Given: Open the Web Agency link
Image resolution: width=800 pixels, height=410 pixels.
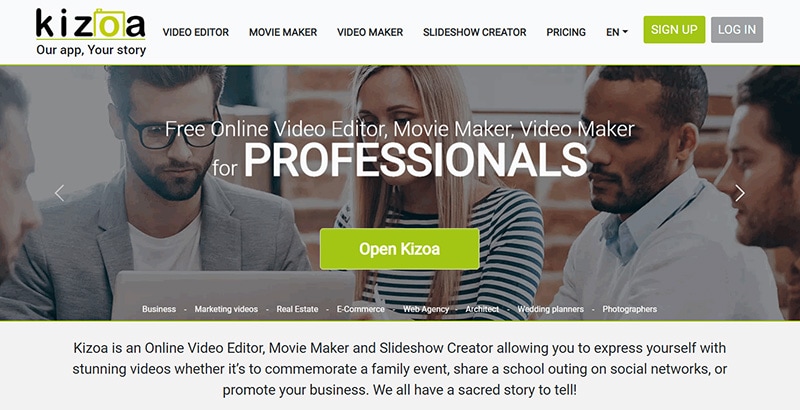Looking at the screenshot, I should point(426,309).
